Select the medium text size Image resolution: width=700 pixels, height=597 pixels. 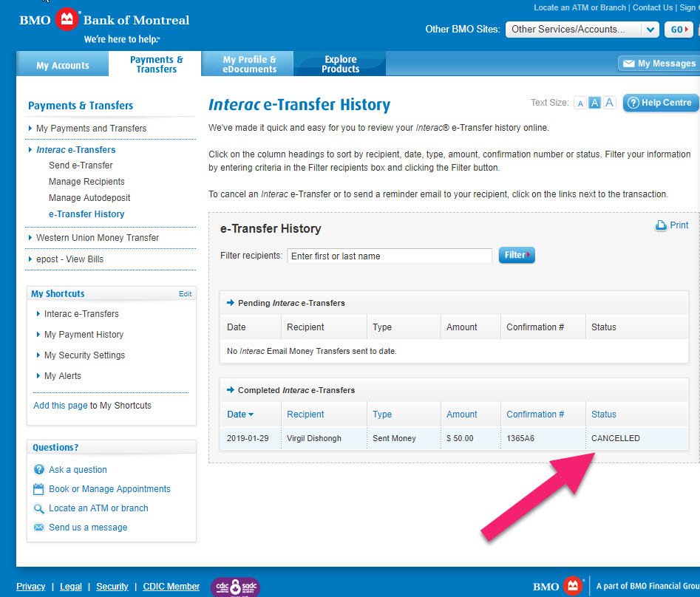594,103
